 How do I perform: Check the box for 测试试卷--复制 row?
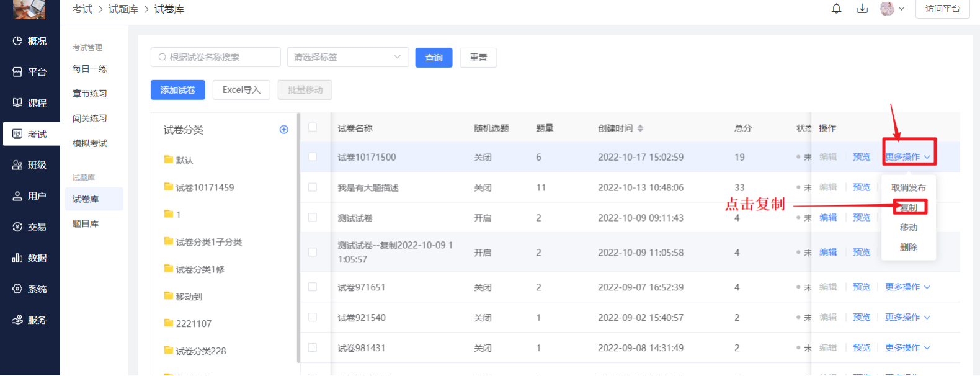coord(313,252)
